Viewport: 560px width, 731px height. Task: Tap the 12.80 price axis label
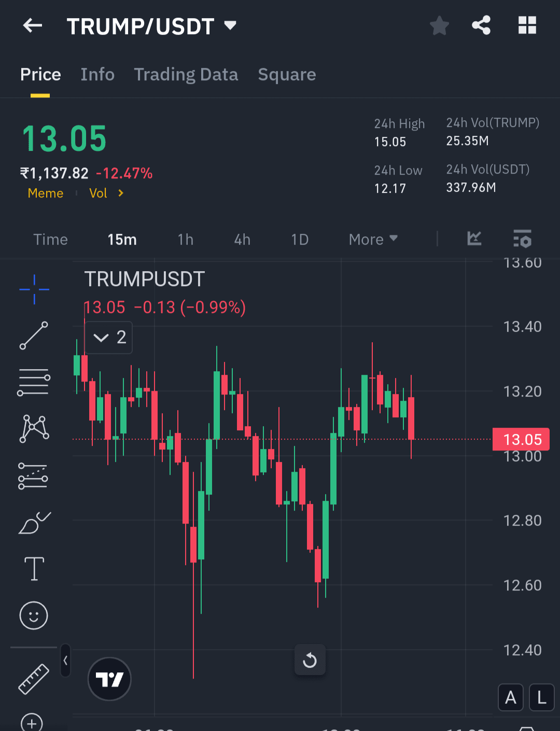523,521
